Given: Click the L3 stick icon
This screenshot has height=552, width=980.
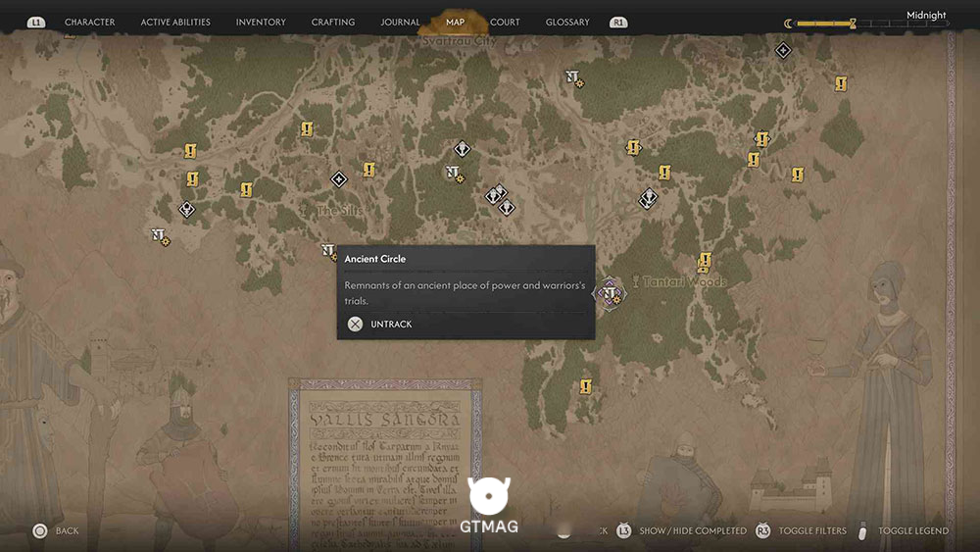Looking at the screenshot, I should coord(623,530).
